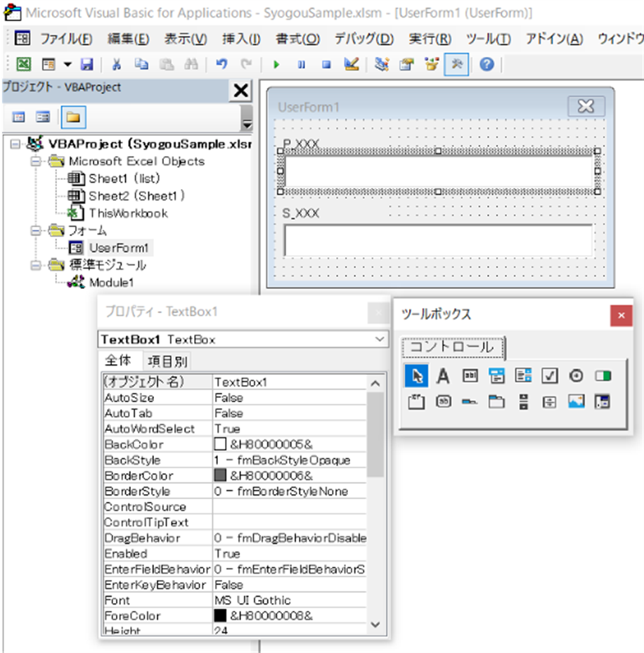Save the workbook with the floppy icon

coord(86,64)
